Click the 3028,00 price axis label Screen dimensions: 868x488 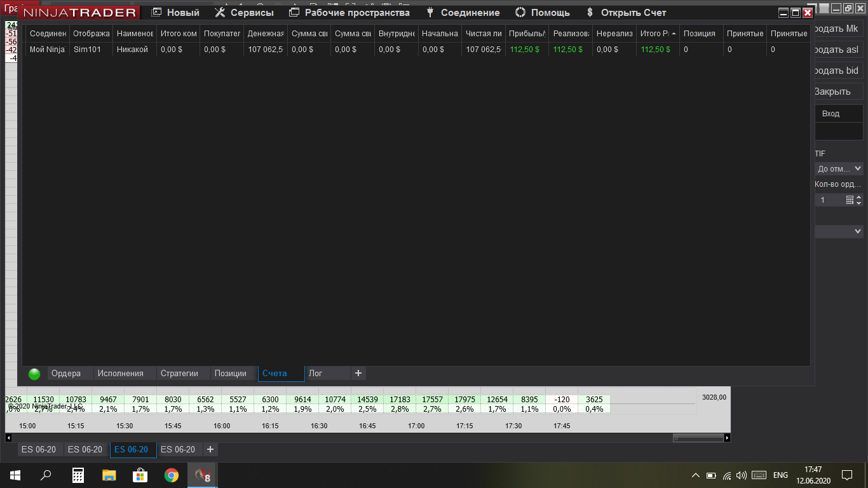714,397
